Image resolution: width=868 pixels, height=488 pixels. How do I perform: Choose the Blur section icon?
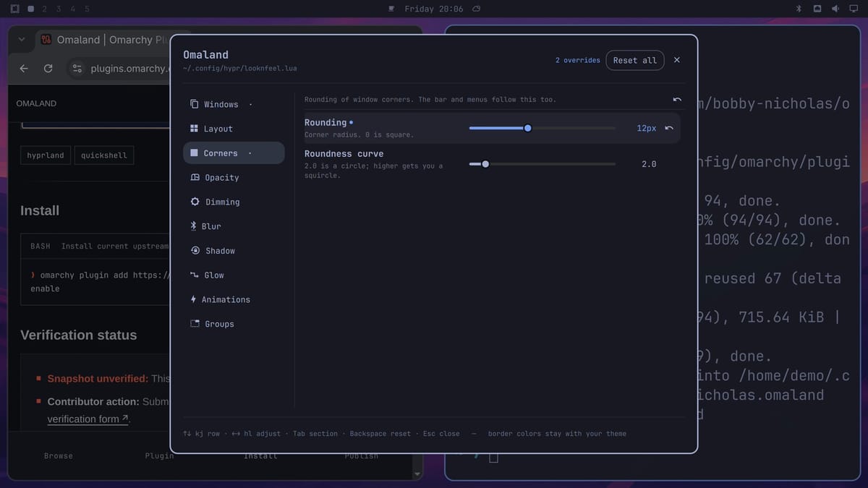tap(193, 226)
